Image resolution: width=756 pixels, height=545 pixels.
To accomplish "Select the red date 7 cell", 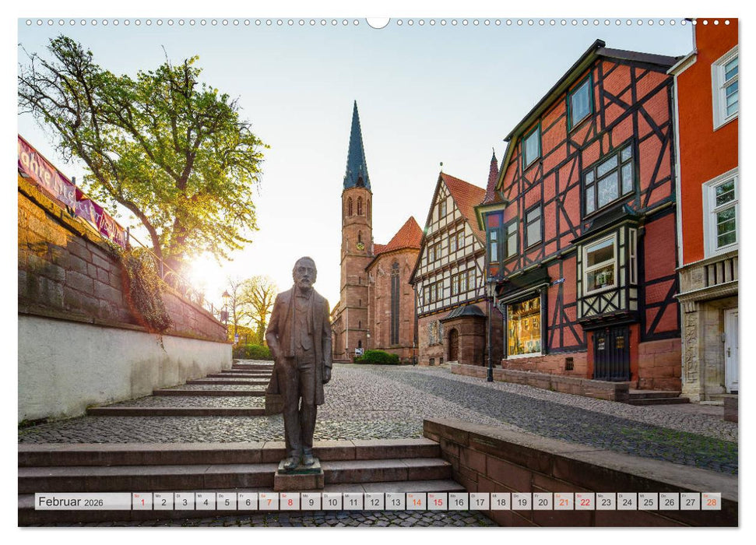I will (x=268, y=502).
